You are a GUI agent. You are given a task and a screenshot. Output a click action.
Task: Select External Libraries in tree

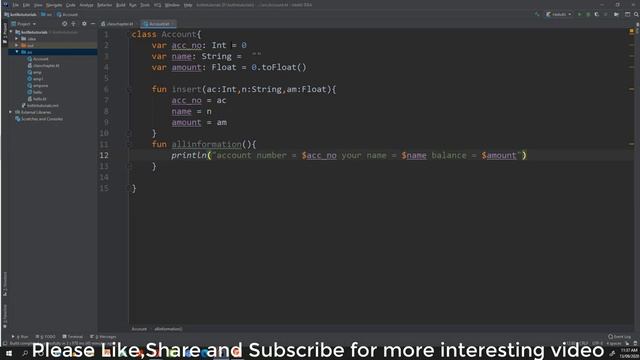(33, 112)
